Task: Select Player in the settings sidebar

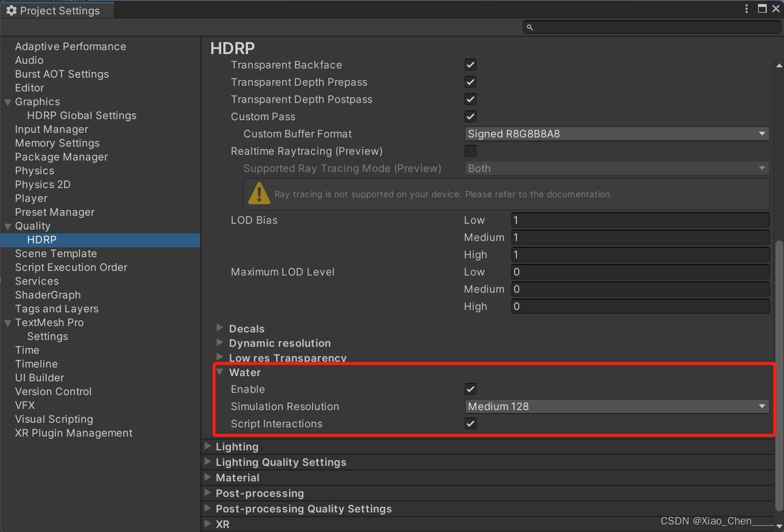Action: pos(31,198)
